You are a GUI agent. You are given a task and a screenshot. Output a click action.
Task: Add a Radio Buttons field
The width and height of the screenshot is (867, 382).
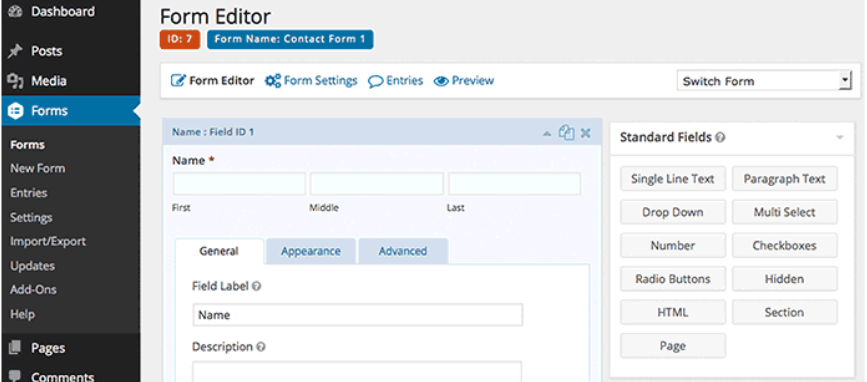[x=672, y=279]
